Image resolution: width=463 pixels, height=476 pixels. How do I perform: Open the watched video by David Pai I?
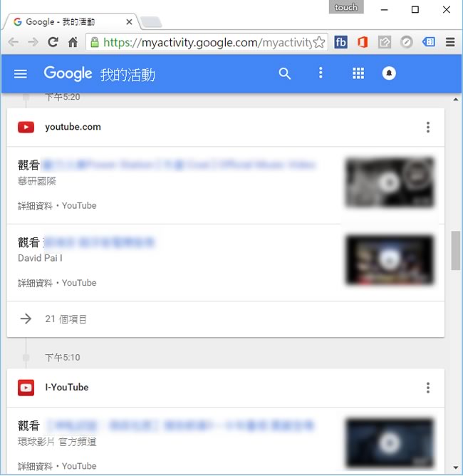click(x=98, y=242)
